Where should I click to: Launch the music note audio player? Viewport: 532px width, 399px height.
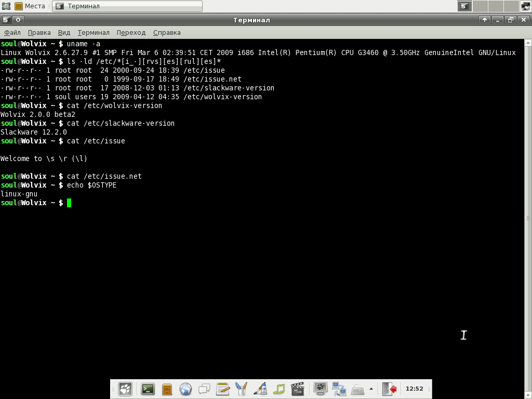tap(279, 389)
